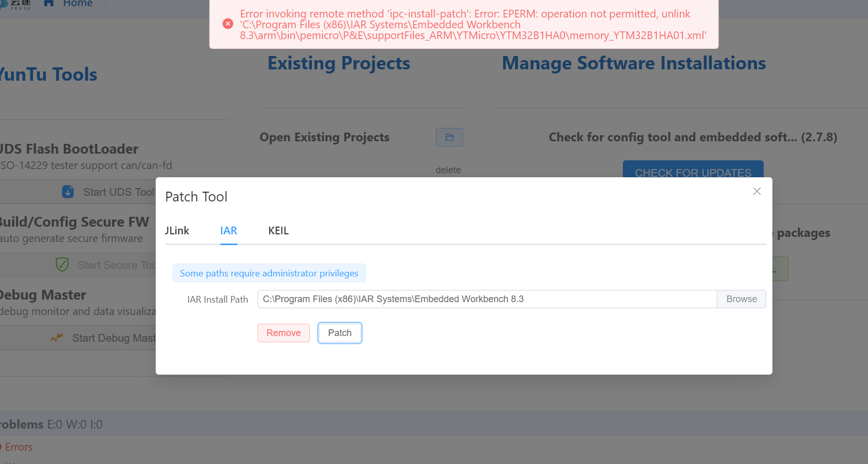Click the red error icon in notification
Image resolution: width=868 pixels, height=464 pixels.
(228, 24)
